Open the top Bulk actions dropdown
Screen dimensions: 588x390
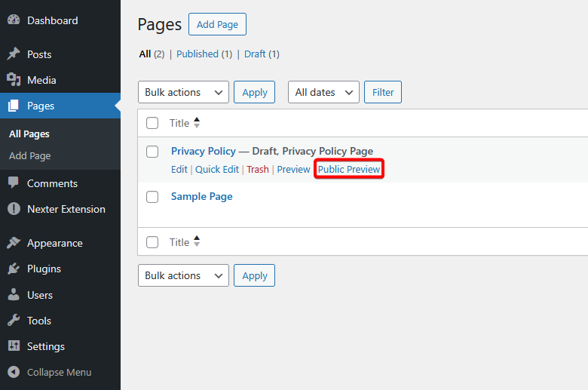click(x=183, y=92)
